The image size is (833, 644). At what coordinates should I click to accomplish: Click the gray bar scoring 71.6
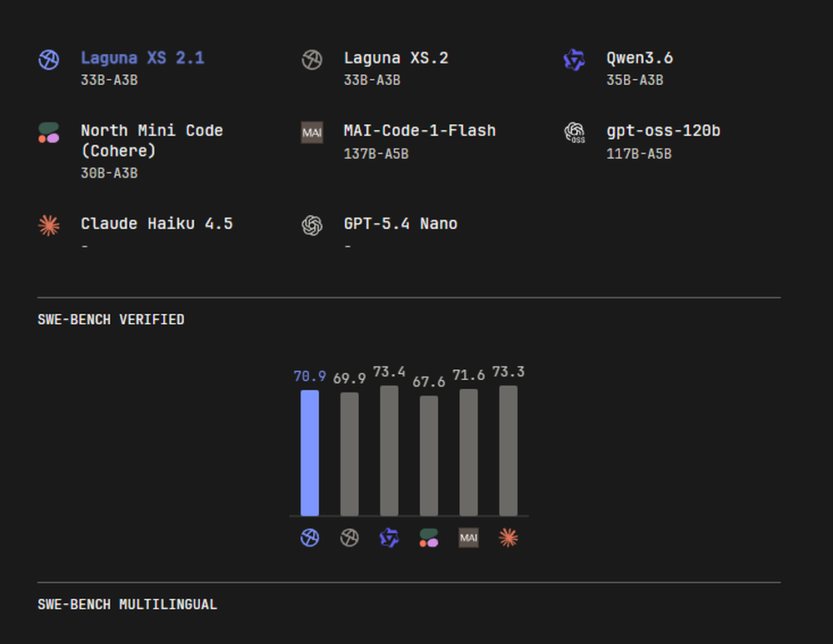(x=468, y=452)
